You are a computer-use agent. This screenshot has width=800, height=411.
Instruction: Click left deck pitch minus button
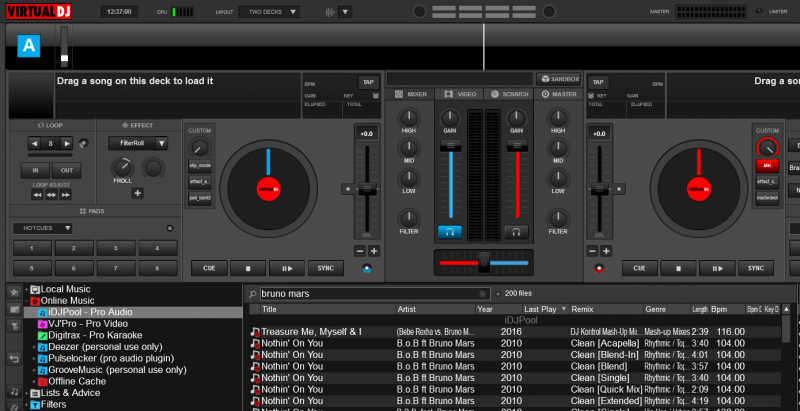[x=360, y=251]
